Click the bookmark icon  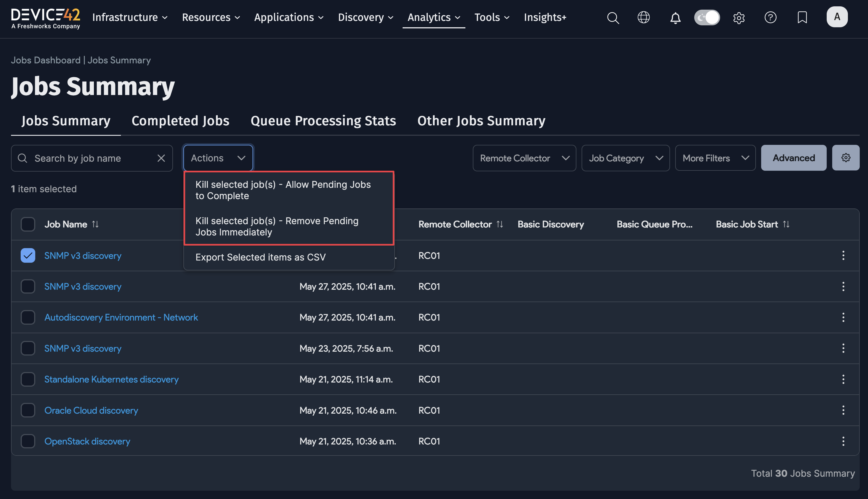tap(802, 17)
